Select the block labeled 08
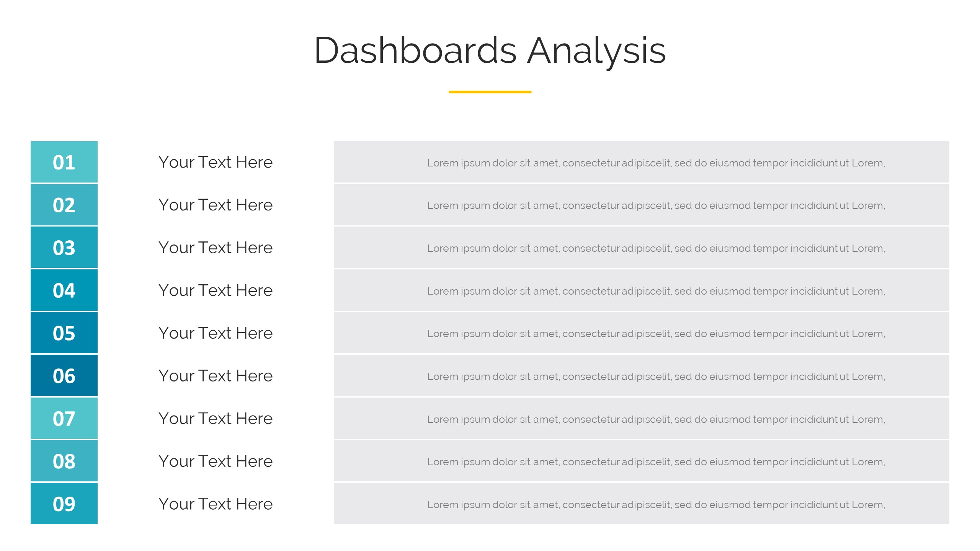980x551 pixels. pyautogui.click(x=64, y=461)
